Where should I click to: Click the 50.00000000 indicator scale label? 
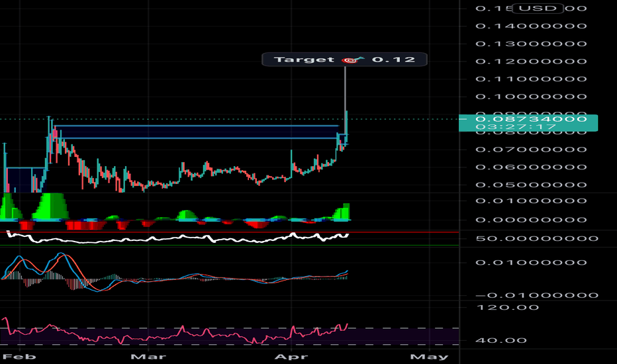pyautogui.click(x=537, y=238)
